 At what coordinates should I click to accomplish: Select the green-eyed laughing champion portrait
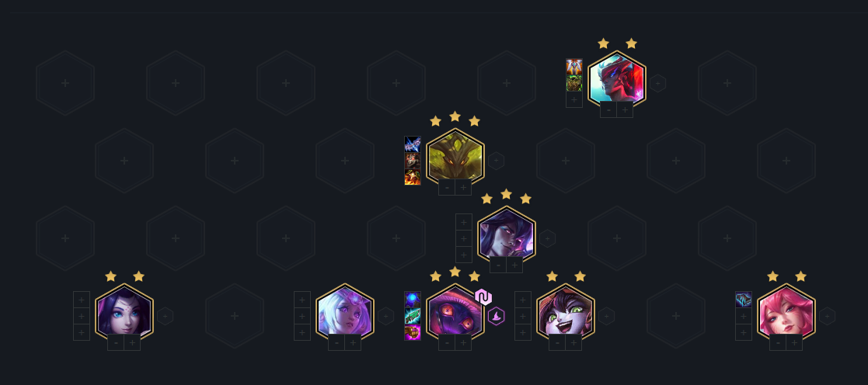pos(565,313)
